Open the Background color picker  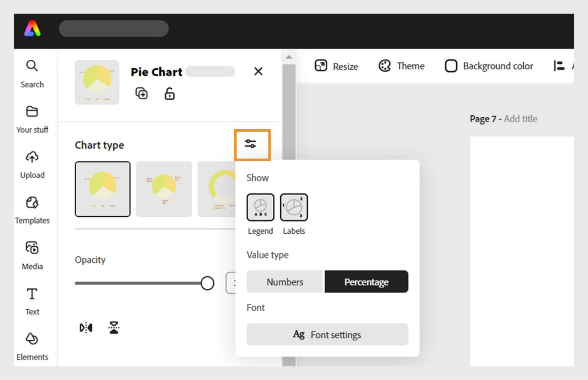coord(489,66)
